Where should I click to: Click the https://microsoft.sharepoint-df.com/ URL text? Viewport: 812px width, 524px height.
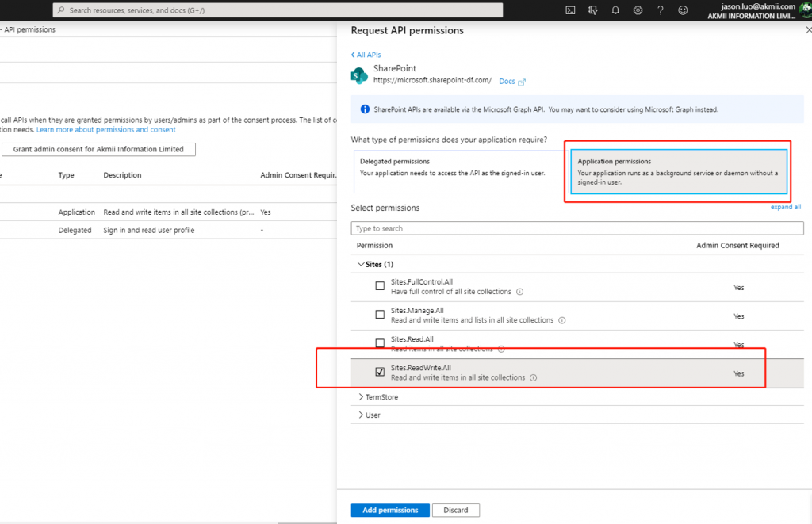tap(432, 80)
